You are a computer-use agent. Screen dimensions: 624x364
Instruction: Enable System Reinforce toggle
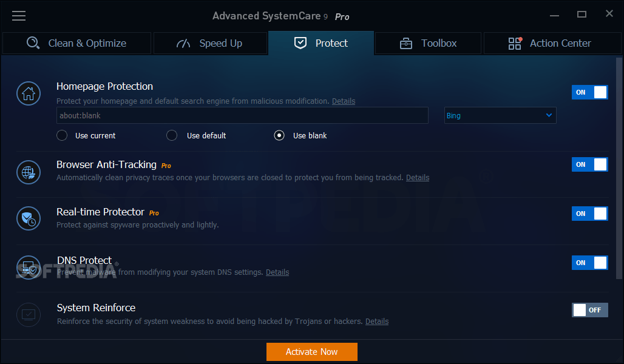coord(590,310)
